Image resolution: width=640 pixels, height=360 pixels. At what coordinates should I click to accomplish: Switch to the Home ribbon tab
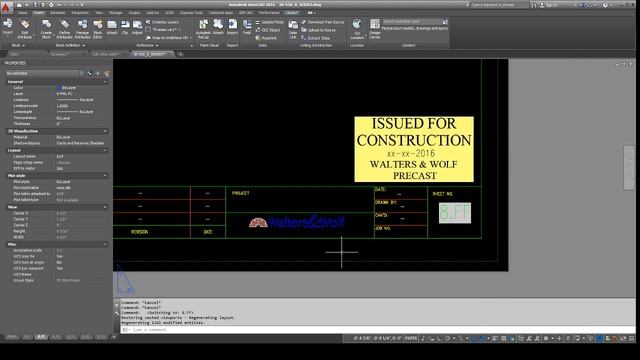23,13
